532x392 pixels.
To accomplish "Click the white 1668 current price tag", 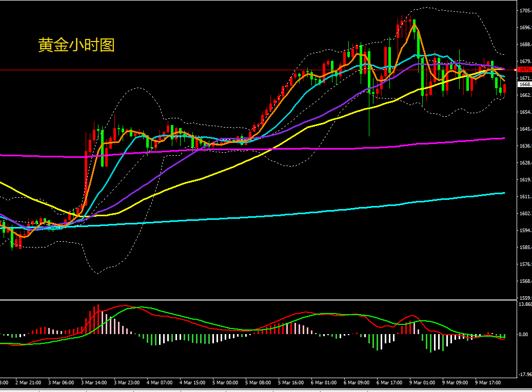I will [525, 85].
